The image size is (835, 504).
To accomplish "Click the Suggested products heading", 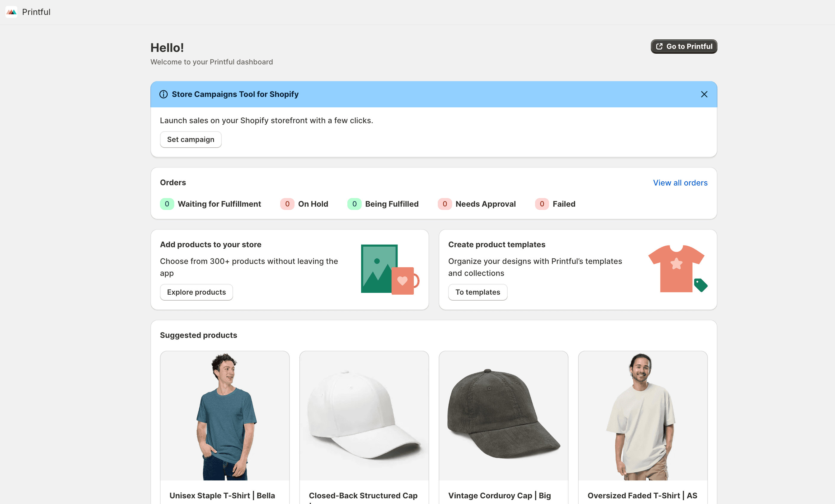I will click(198, 335).
